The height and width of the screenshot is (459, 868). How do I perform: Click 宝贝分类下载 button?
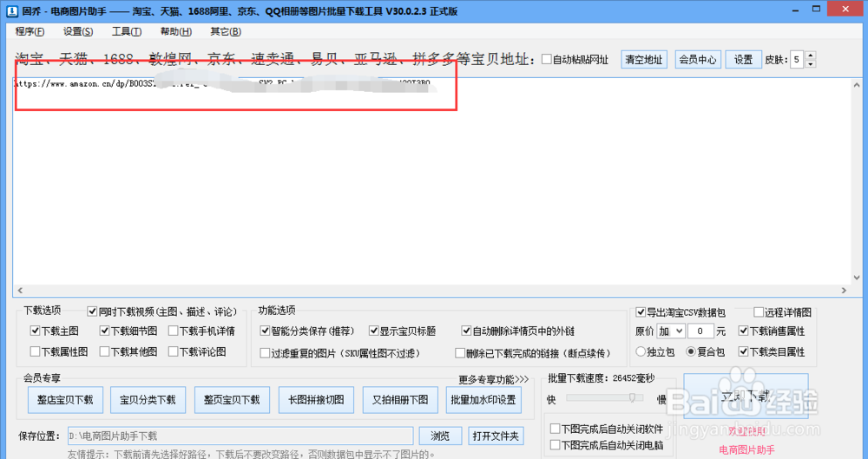[x=148, y=400]
